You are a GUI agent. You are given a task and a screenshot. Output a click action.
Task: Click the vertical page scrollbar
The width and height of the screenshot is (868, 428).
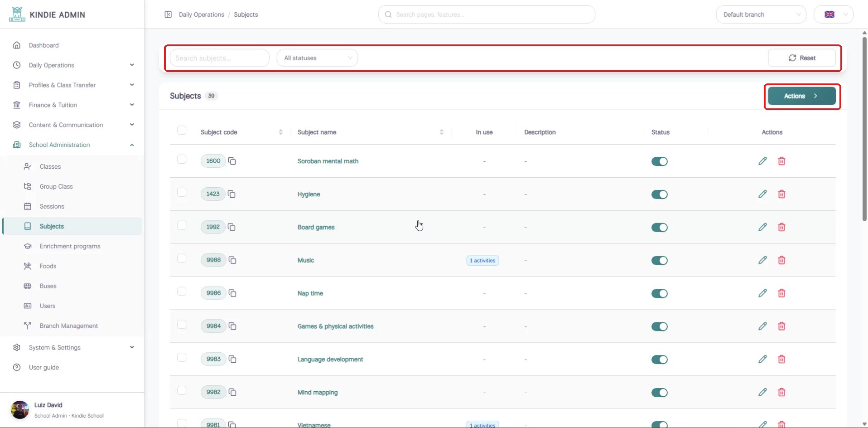pyautogui.click(x=864, y=129)
